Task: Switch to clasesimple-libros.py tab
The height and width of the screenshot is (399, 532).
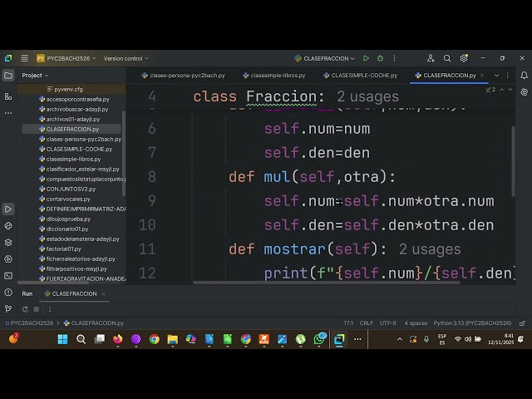Action: point(274,76)
